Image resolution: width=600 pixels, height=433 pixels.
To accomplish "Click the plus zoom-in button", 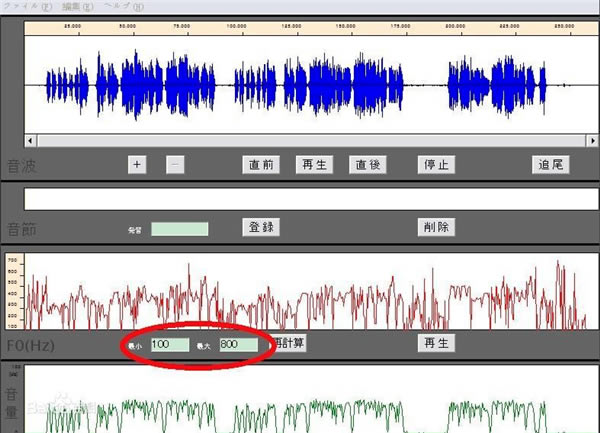I will coord(137,164).
